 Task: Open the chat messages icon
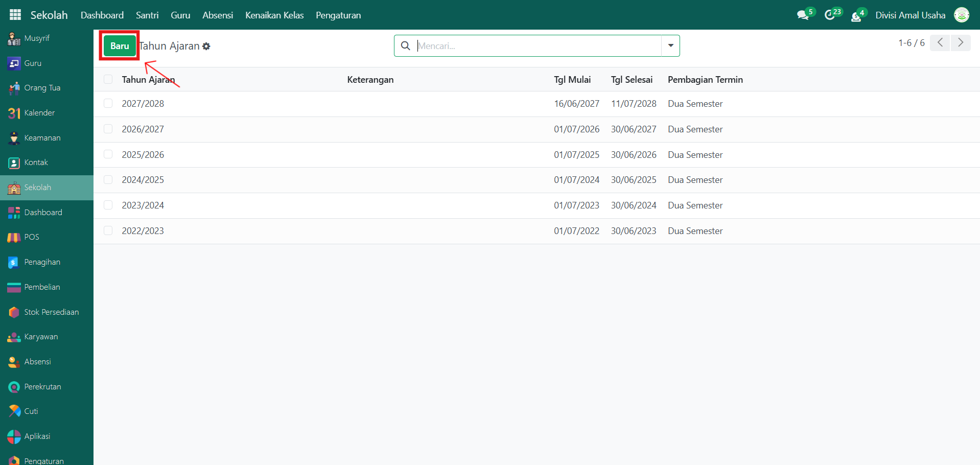(803, 15)
